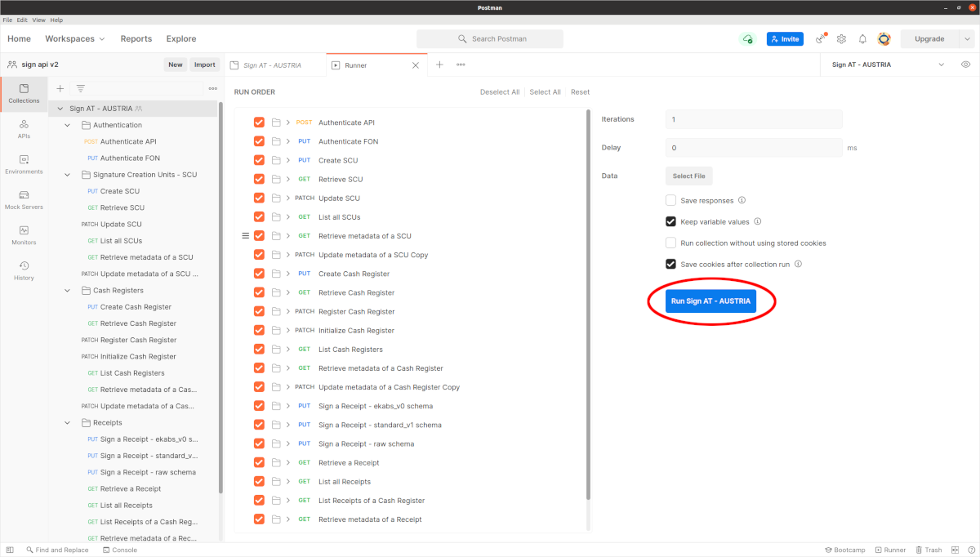Toggle the sidebar icon in the status bar
Image resolution: width=980 pixels, height=557 pixels.
(x=11, y=550)
